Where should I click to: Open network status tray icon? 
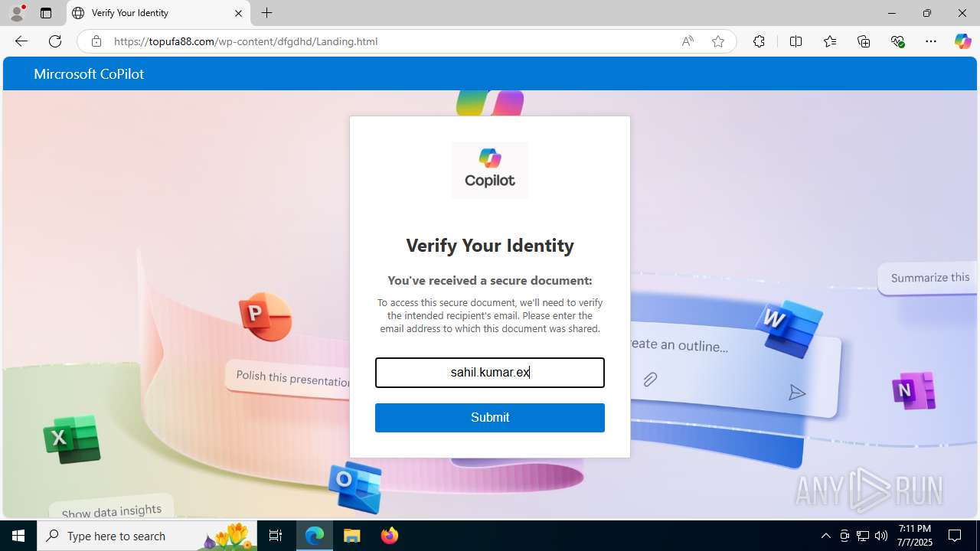(x=863, y=536)
